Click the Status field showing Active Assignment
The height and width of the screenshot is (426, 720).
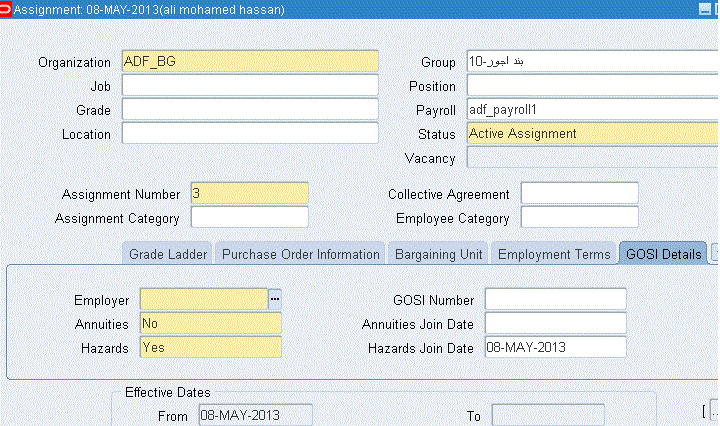coord(591,134)
